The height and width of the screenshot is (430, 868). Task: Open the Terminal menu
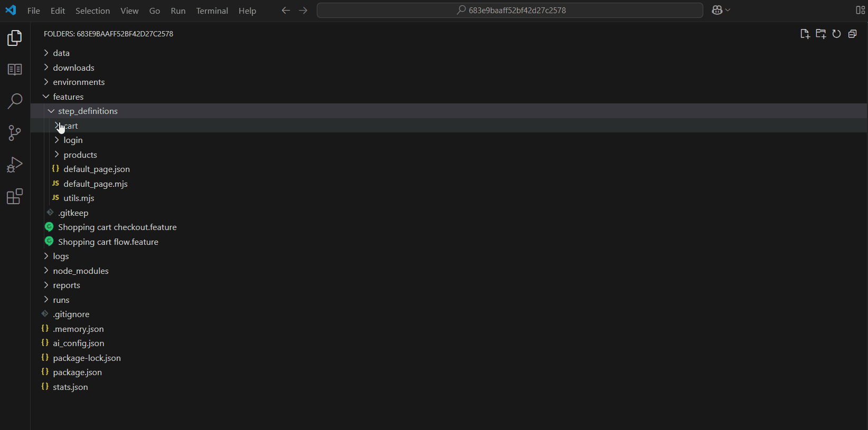[212, 11]
